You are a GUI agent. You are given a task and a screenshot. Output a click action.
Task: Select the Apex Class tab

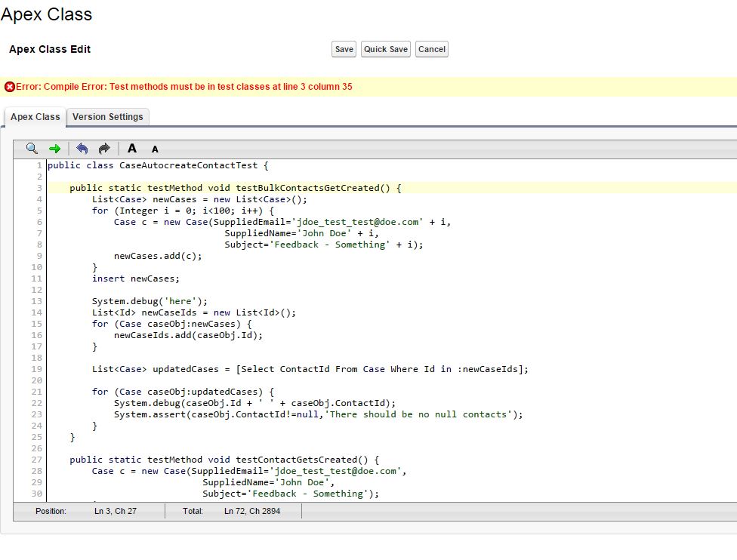coord(35,117)
